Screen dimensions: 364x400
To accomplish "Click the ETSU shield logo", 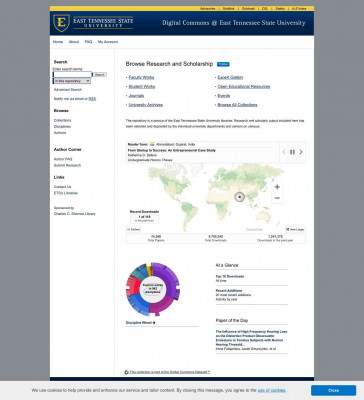I will 61,23.
